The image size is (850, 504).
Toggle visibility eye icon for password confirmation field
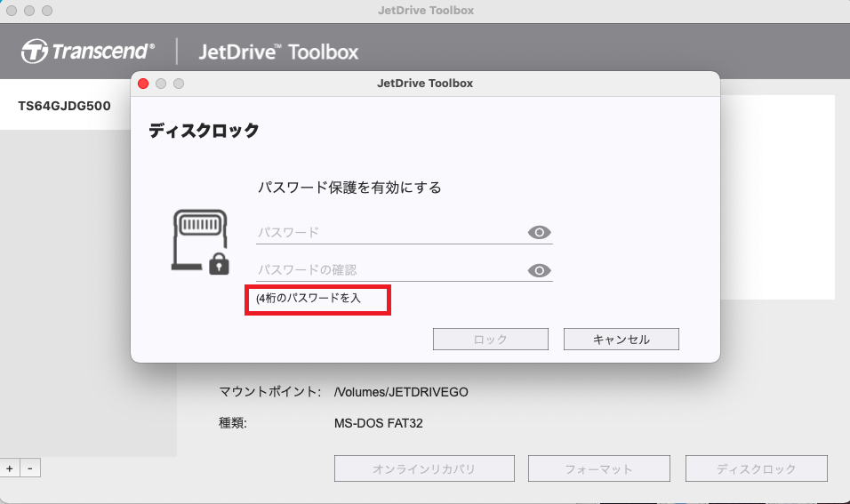tap(540, 270)
